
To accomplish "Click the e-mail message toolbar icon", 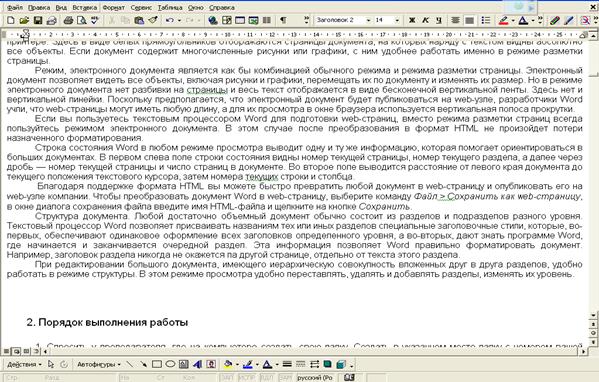I will [51, 20].
